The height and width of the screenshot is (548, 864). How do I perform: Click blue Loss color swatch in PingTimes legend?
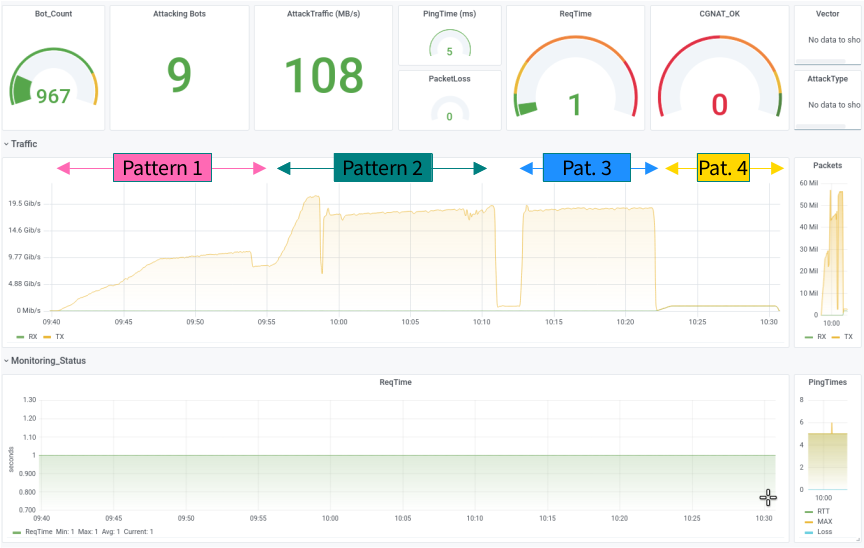pos(809,533)
